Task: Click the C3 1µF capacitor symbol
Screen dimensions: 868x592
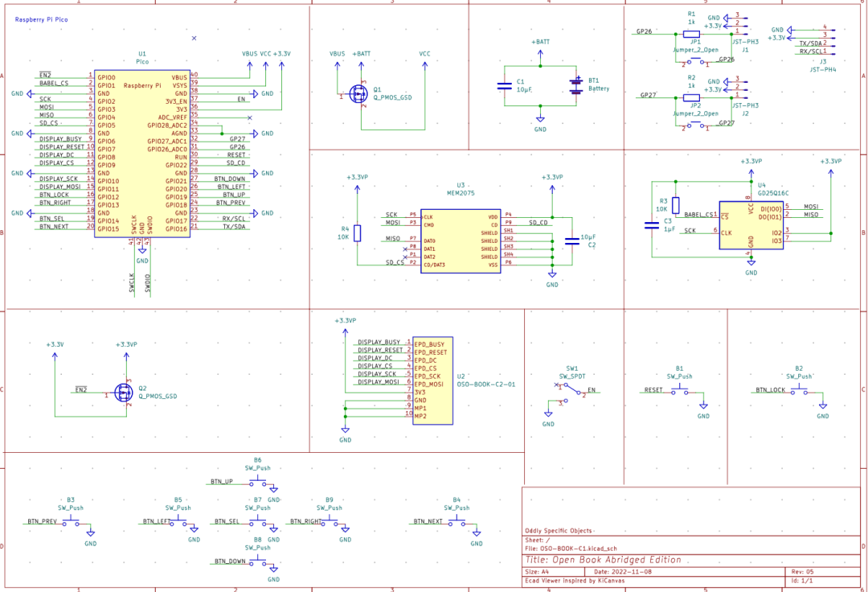Action: (x=652, y=225)
